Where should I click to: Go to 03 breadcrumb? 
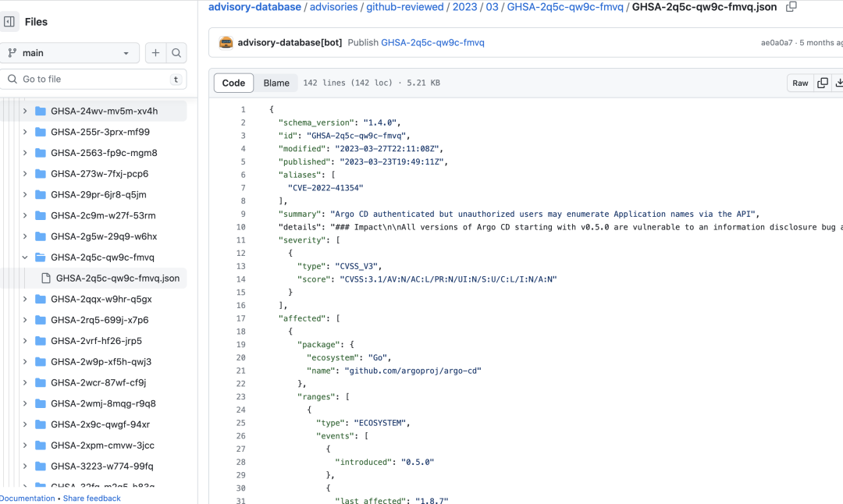click(492, 7)
